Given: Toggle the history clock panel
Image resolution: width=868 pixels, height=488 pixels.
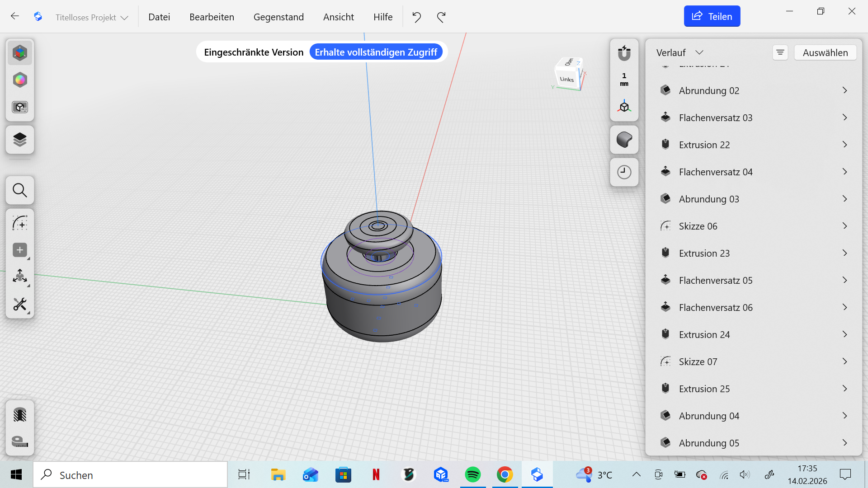Looking at the screenshot, I should [x=624, y=172].
